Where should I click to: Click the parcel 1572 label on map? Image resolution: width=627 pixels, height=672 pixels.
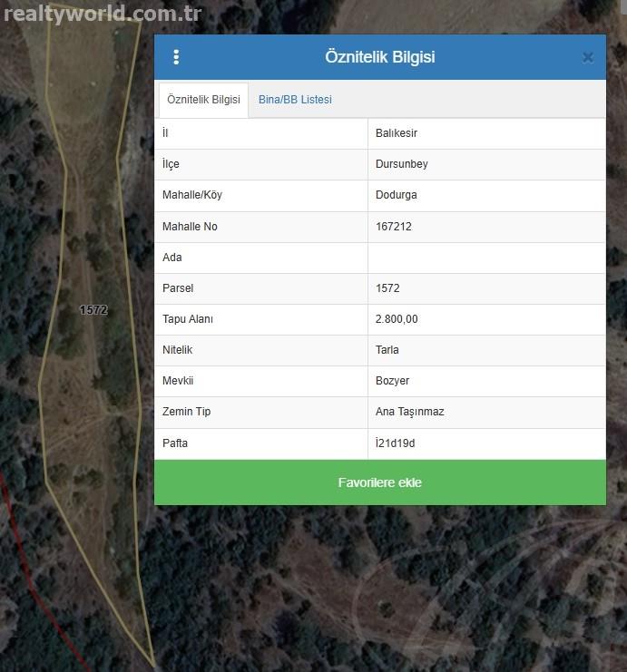point(93,310)
